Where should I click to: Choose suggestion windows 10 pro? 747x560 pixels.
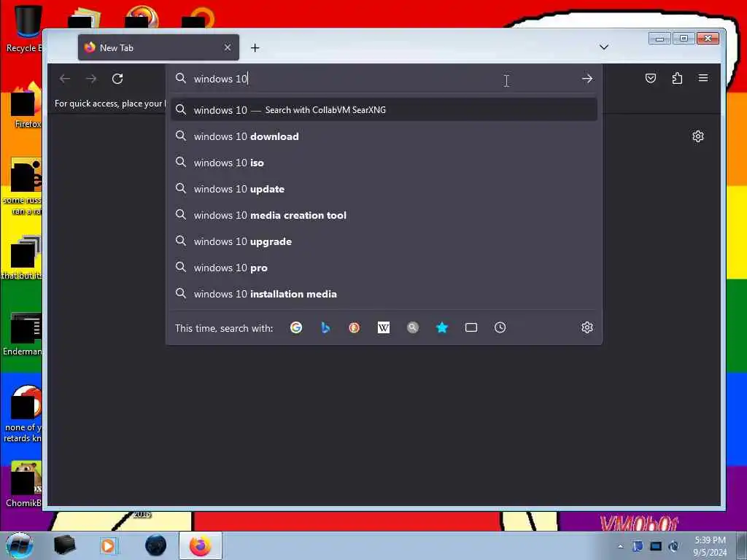click(x=384, y=268)
